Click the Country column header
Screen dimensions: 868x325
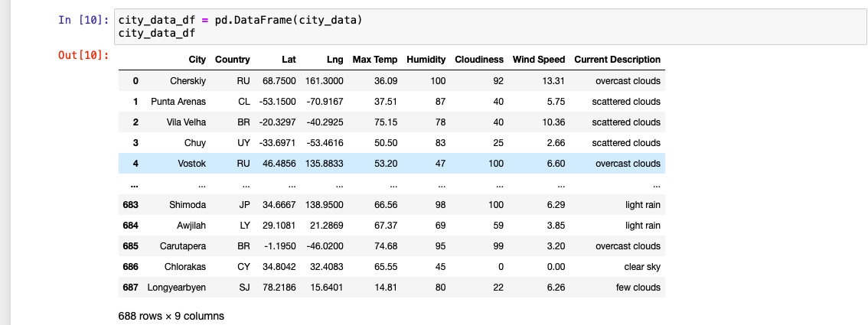(233, 59)
